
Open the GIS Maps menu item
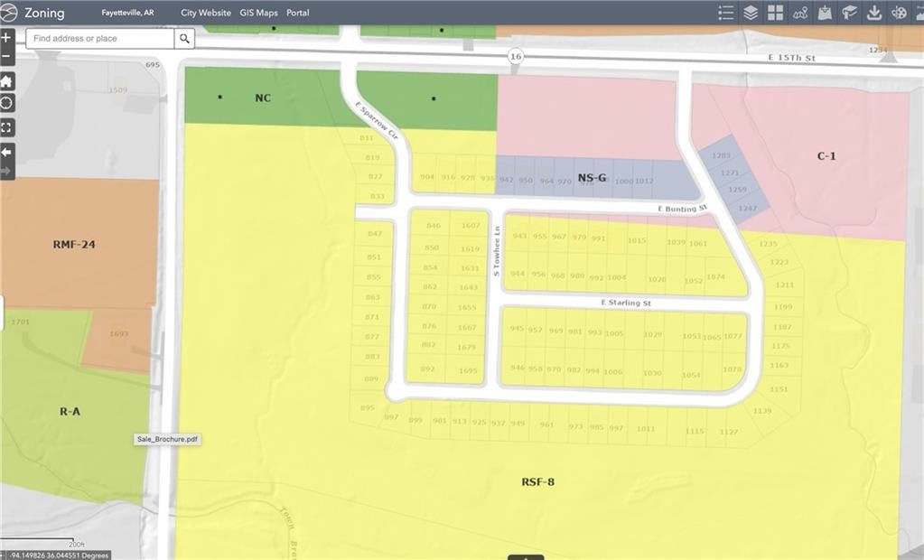257,13
